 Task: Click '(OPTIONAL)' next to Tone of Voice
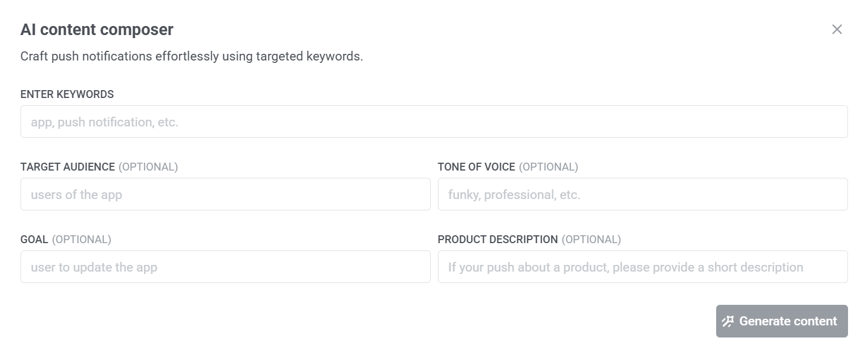(x=549, y=167)
